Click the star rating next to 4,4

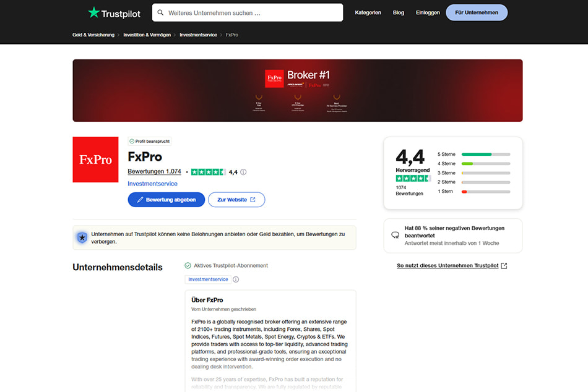tap(208, 172)
